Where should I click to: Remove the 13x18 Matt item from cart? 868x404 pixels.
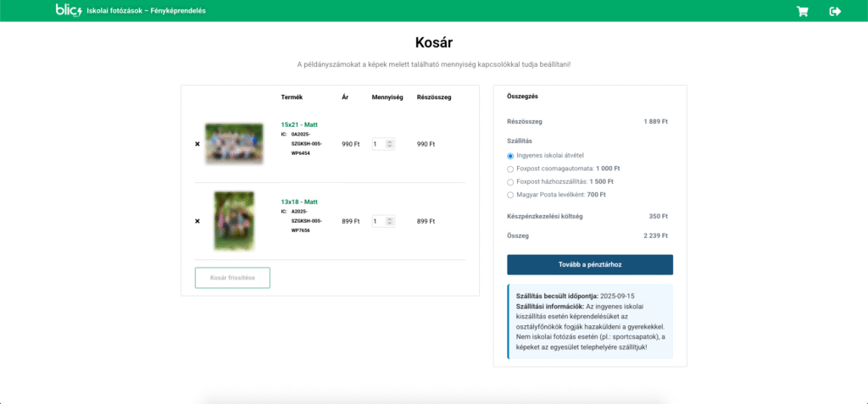198,221
